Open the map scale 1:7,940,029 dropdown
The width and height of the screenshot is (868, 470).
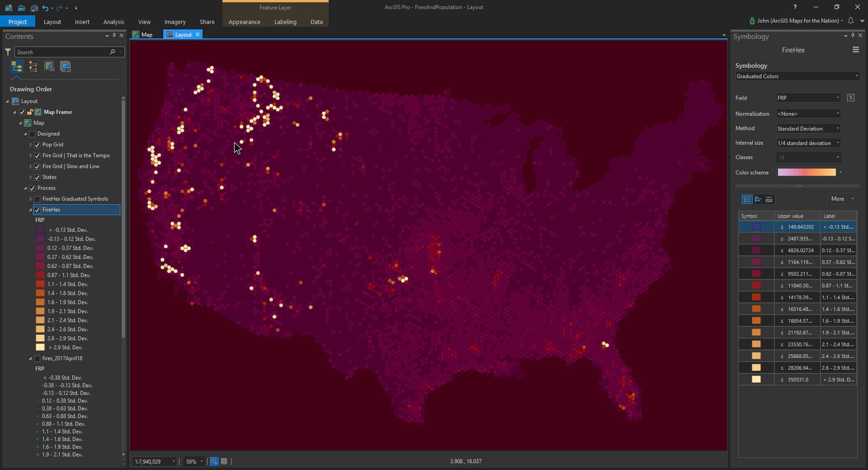click(x=154, y=461)
